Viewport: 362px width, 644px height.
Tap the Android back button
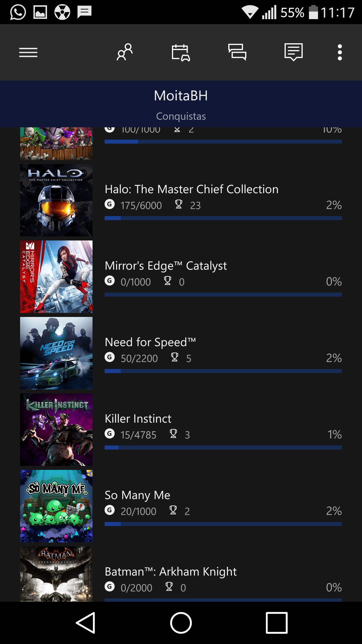(x=86, y=623)
